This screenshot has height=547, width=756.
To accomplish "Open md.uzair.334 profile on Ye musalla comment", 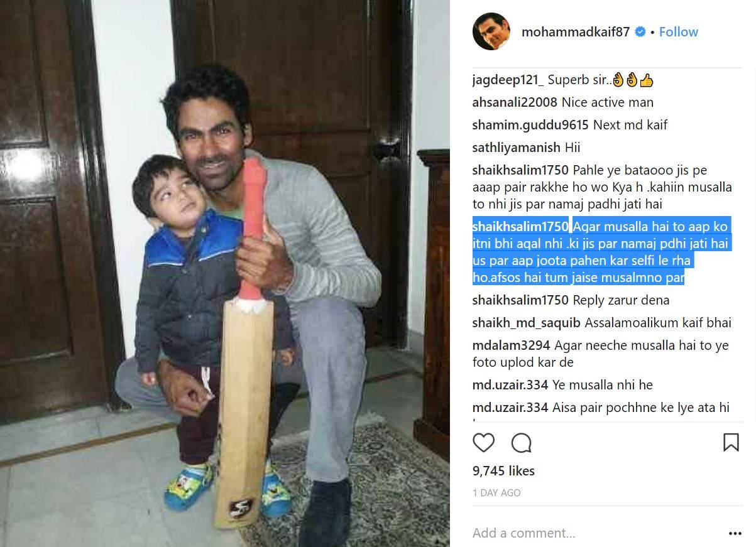I will 510,385.
